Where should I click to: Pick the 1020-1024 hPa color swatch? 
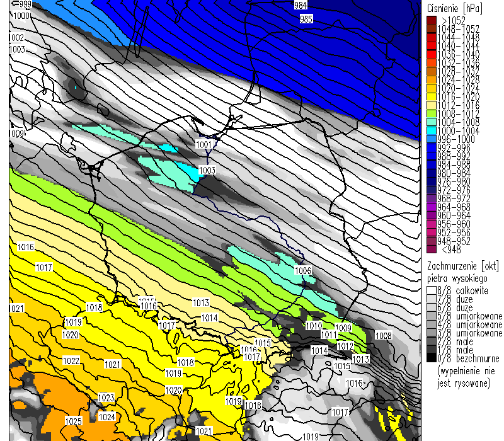[x=432, y=88]
